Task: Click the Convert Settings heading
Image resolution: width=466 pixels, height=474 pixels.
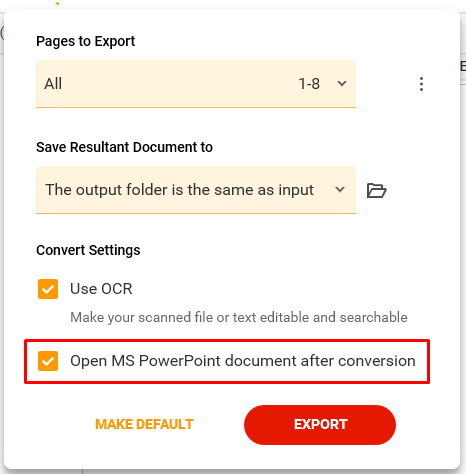Action: [x=88, y=250]
